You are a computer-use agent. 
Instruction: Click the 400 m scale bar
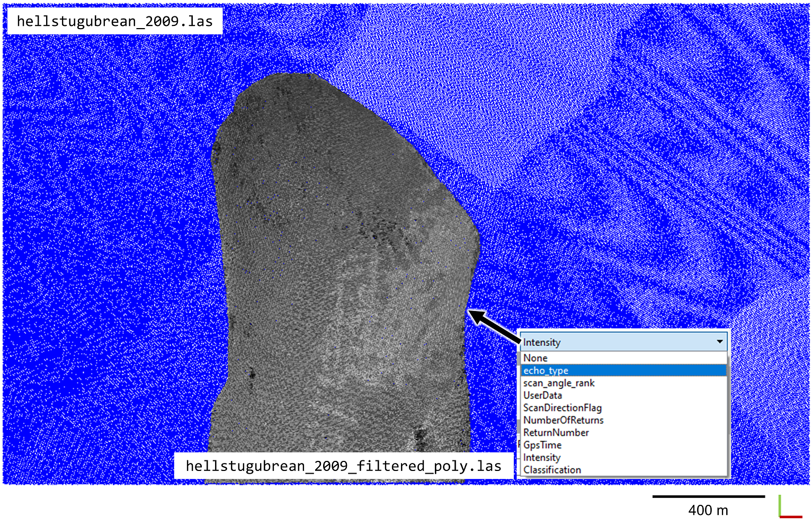click(x=709, y=497)
